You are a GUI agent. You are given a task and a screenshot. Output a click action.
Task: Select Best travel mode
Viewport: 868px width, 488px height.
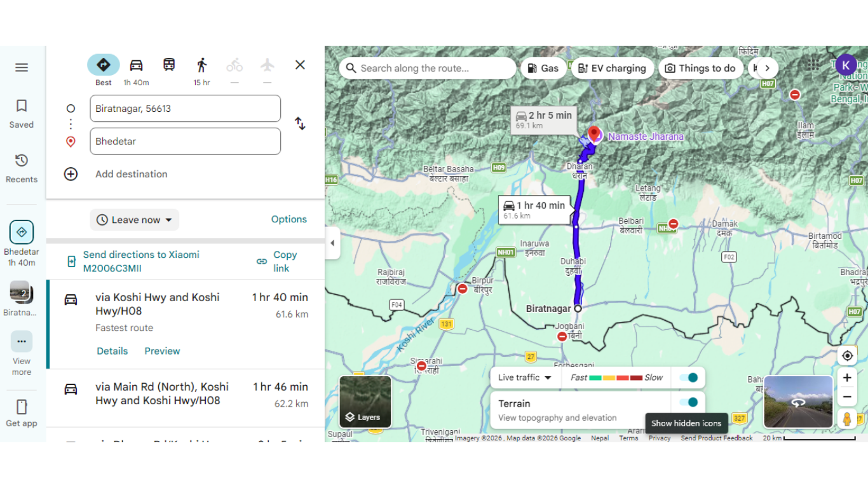point(104,70)
